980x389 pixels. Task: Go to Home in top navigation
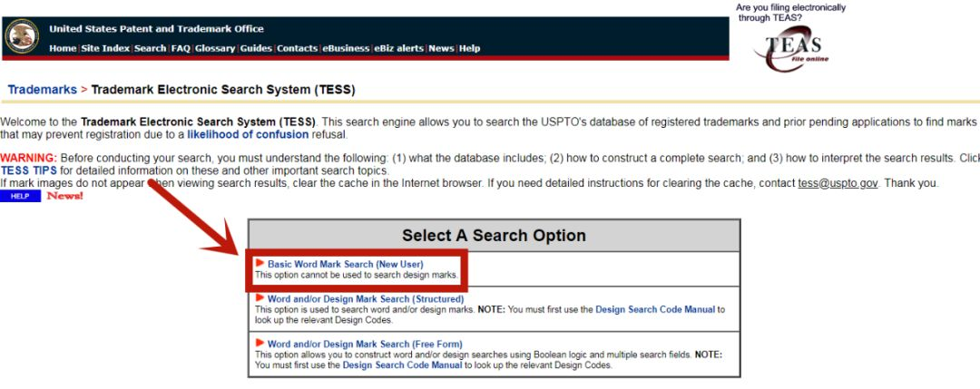pos(63,49)
